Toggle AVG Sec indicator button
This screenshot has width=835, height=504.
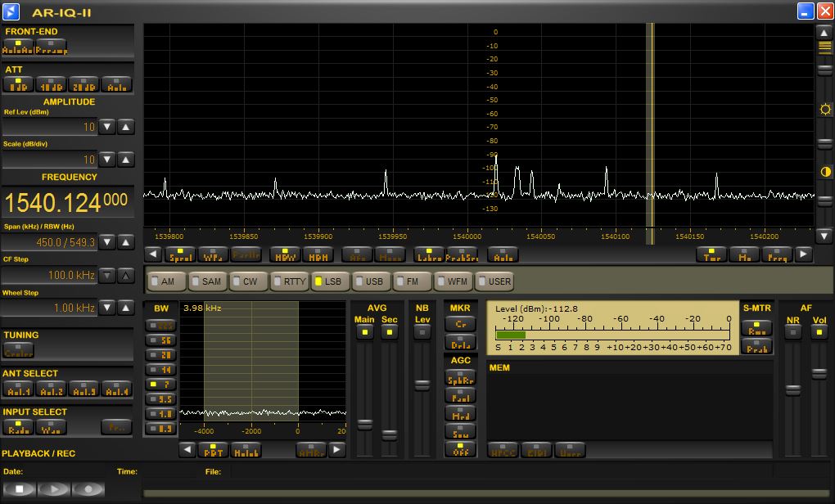[x=390, y=332]
